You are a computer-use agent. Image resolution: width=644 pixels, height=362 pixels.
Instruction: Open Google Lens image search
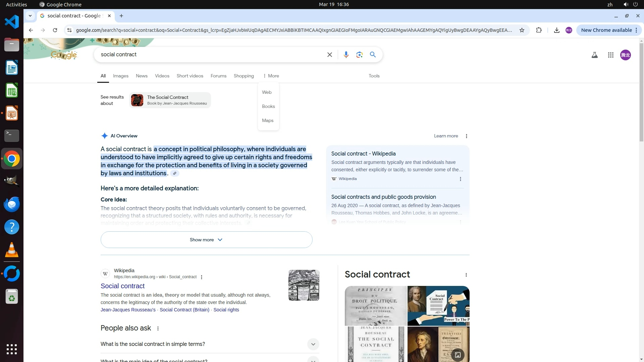pyautogui.click(x=359, y=55)
